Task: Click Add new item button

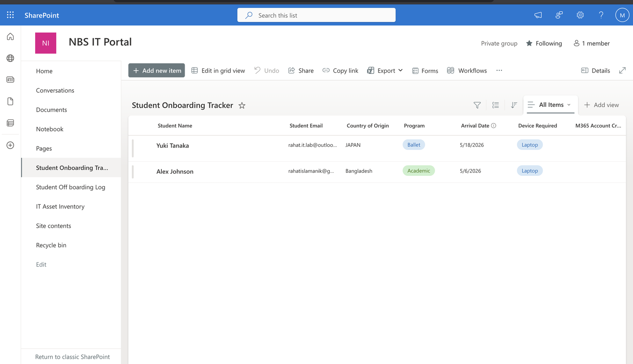Action: pyautogui.click(x=156, y=70)
